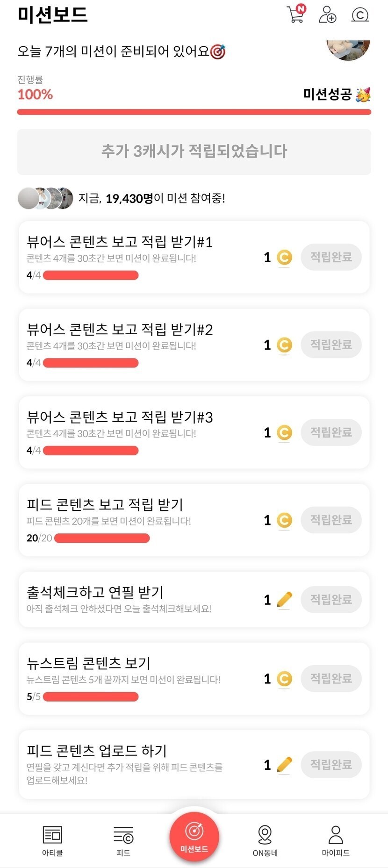This screenshot has width=388, height=868.
Task: Tap the participant avatars group
Action: point(45,198)
